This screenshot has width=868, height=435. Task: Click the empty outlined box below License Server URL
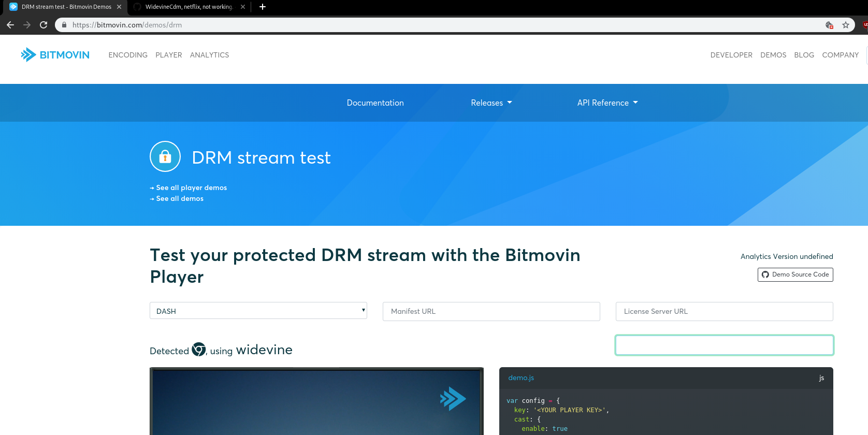(724, 345)
